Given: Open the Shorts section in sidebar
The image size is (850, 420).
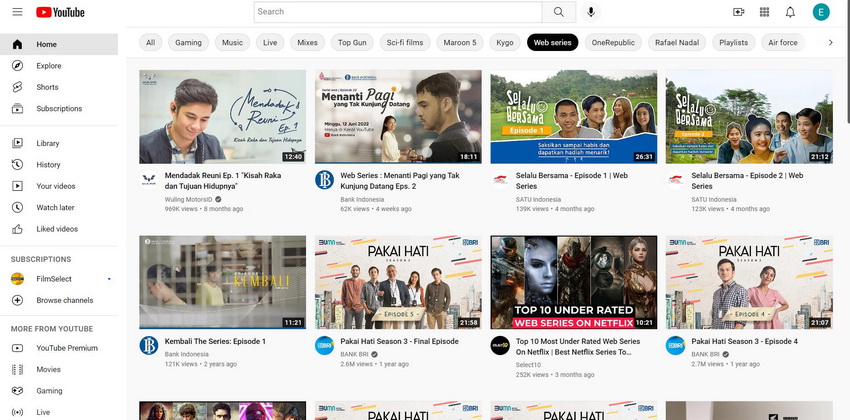Looking at the screenshot, I should click(47, 87).
